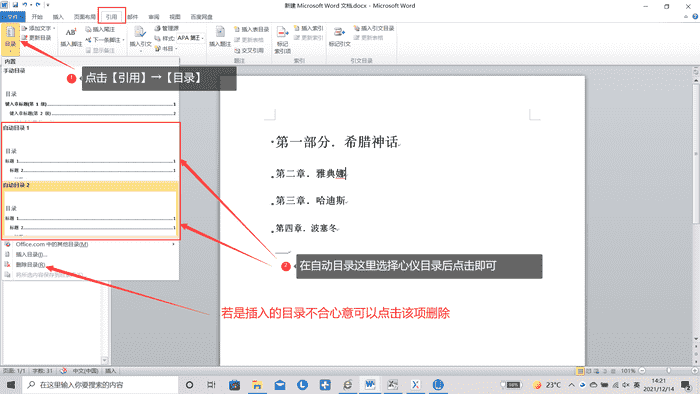Click 标记索引项 (Mark Entry) button
The width and height of the screenshot is (700, 394).
[282, 40]
